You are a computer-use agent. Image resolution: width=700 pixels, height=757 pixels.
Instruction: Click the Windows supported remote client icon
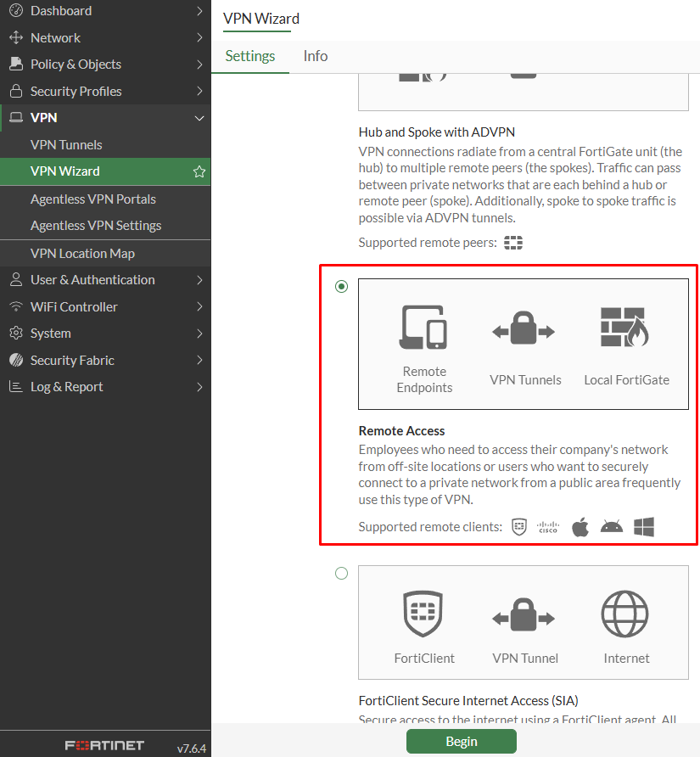pyautogui.click(x=643, y=526)
